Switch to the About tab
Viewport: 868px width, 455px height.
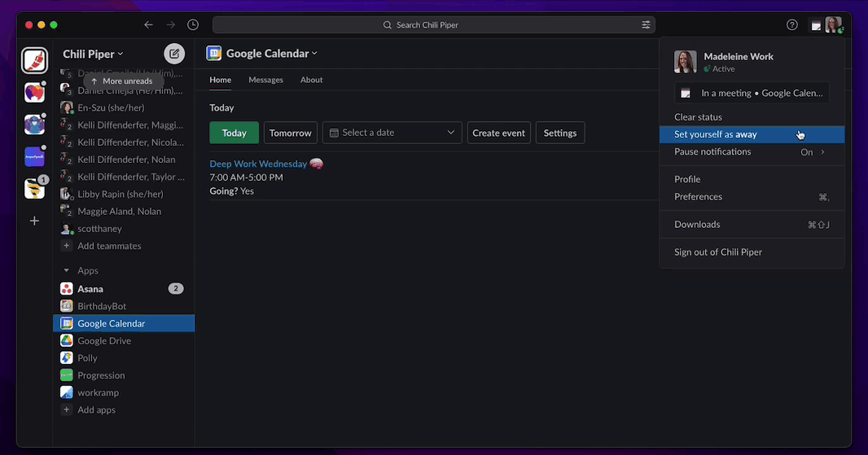click(311, 80)
